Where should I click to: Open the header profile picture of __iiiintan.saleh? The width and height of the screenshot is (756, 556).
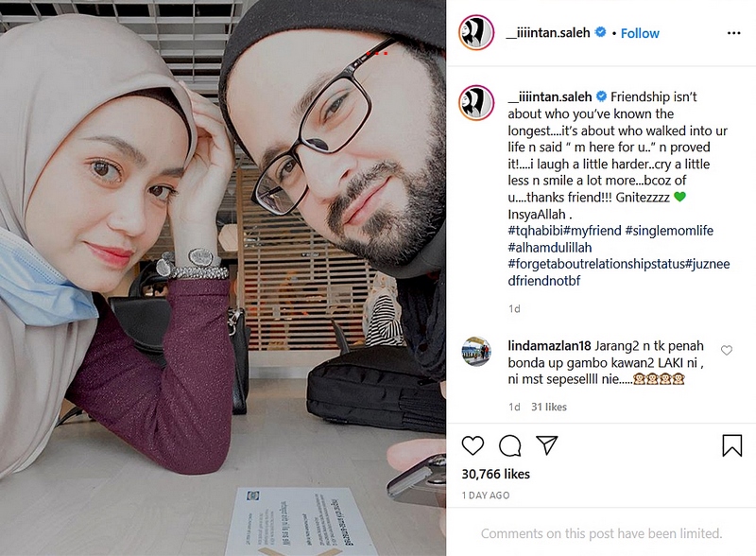[476, 32]
